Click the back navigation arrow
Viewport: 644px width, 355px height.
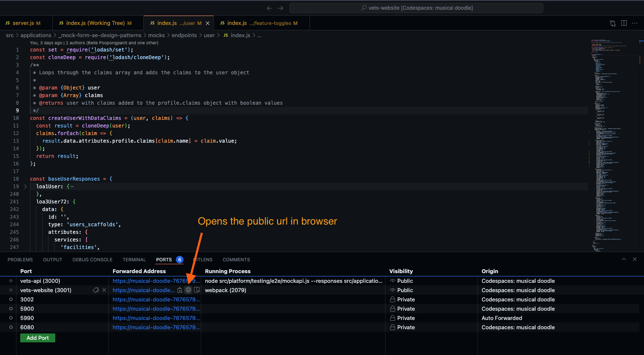[269, 8]
